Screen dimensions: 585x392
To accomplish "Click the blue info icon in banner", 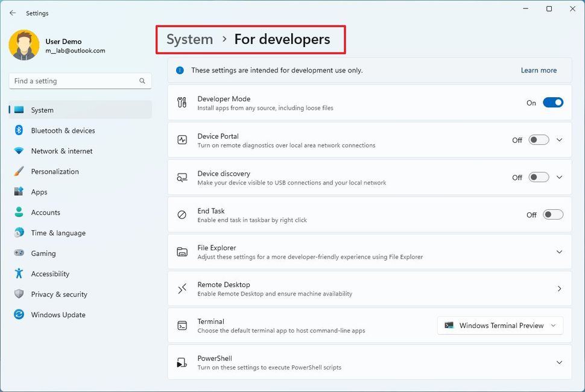I will [180, 70].
